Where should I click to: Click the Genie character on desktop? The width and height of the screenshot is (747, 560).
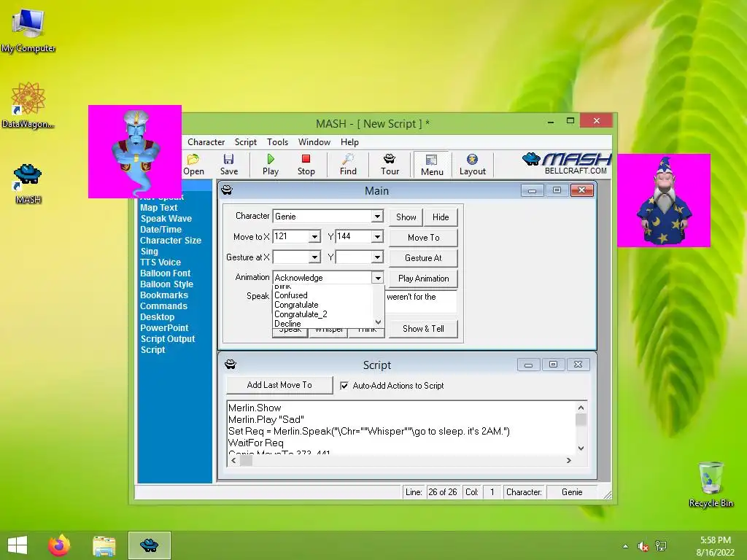135,152
